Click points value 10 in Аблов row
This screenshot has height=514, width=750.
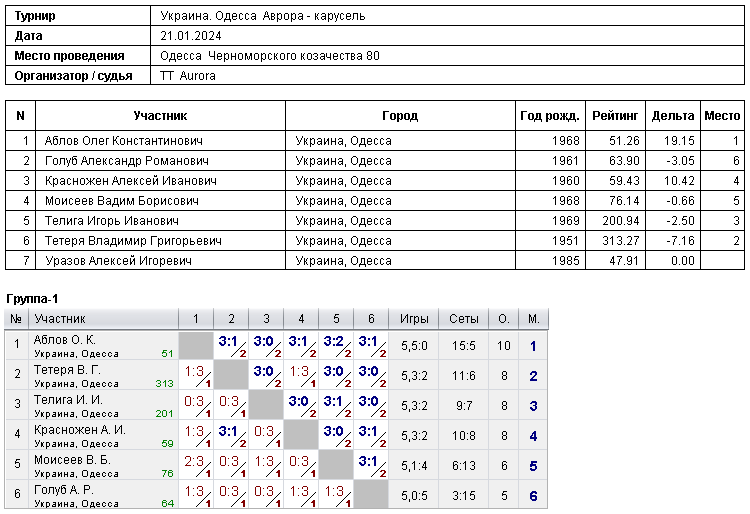pyautogui.click(x=504, y=346)
